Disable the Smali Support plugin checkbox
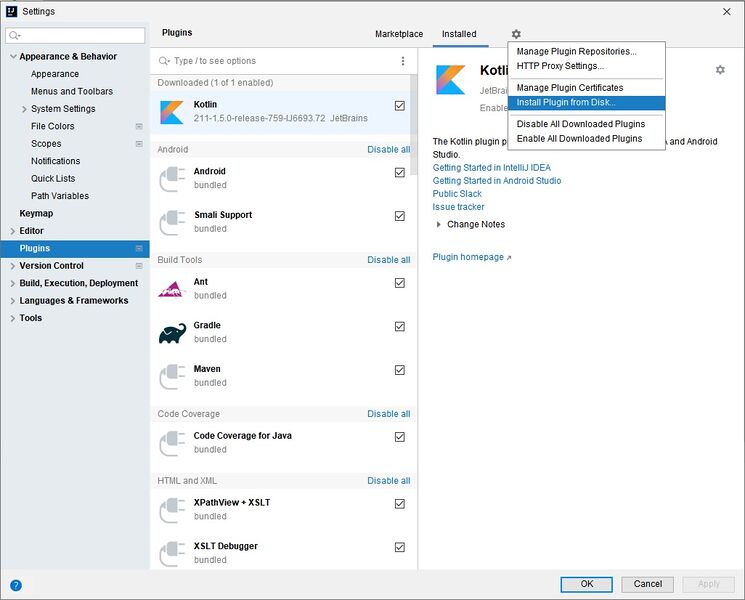 click(x=400, y=216)
